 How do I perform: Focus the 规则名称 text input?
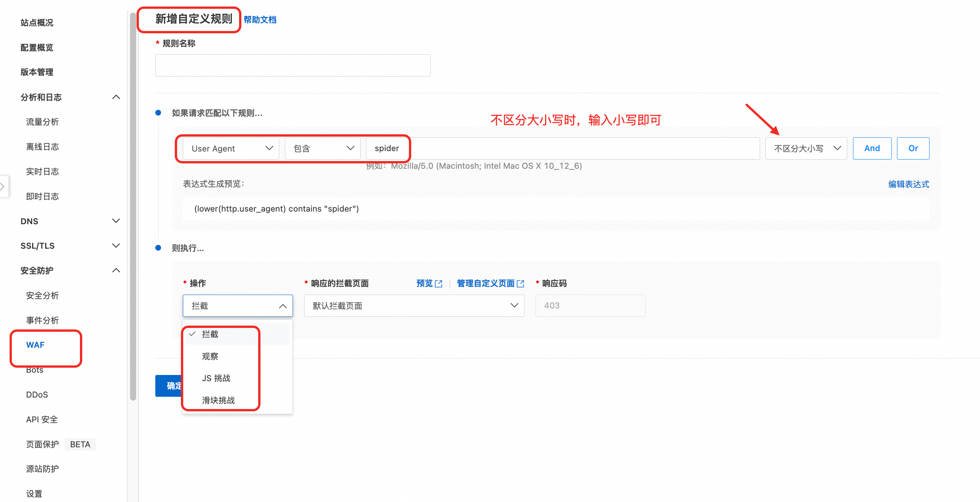pyautogui.click(x=293, y=65)
